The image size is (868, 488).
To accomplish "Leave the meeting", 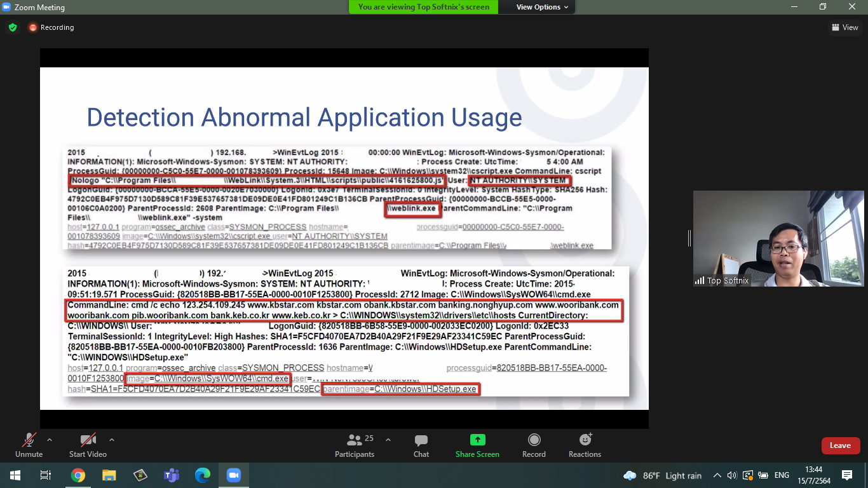I will [x=840, y=445].
